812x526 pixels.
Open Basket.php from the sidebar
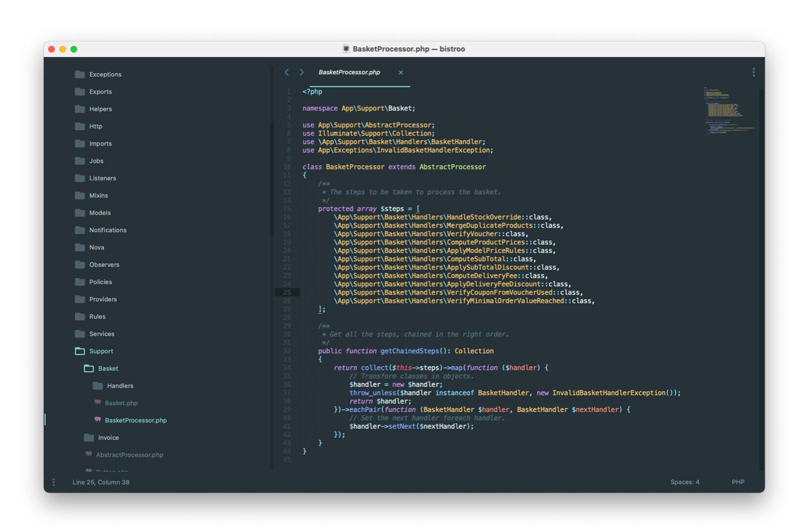click(121, 403)
